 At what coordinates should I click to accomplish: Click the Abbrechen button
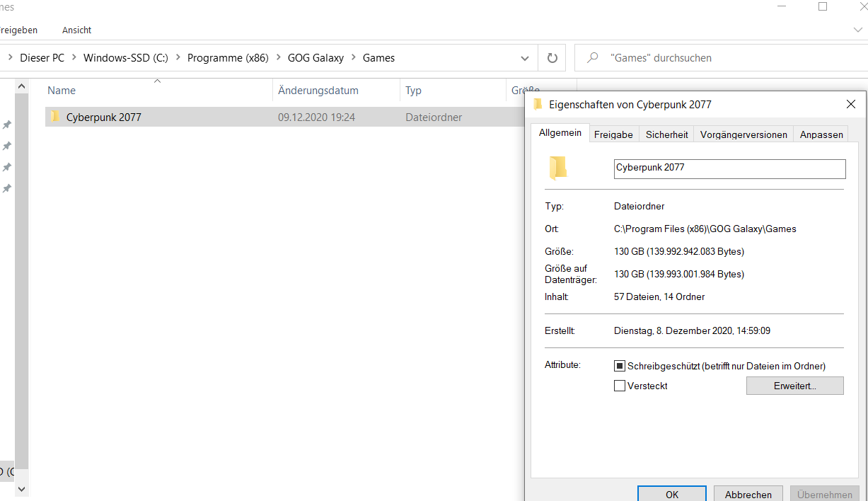(x=748, y=494)
